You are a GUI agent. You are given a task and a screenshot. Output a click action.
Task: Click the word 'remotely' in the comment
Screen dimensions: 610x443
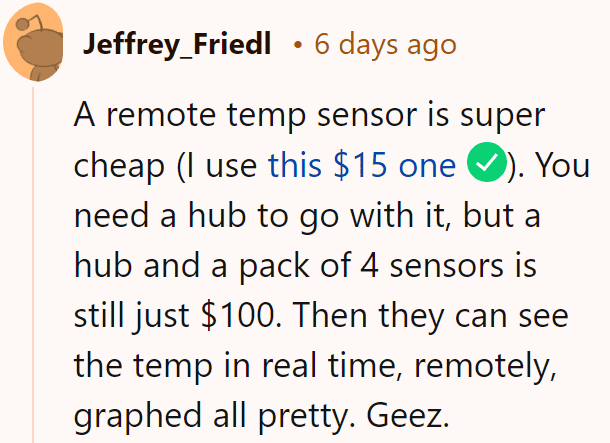pyautogui.click(x=485, y=366)
